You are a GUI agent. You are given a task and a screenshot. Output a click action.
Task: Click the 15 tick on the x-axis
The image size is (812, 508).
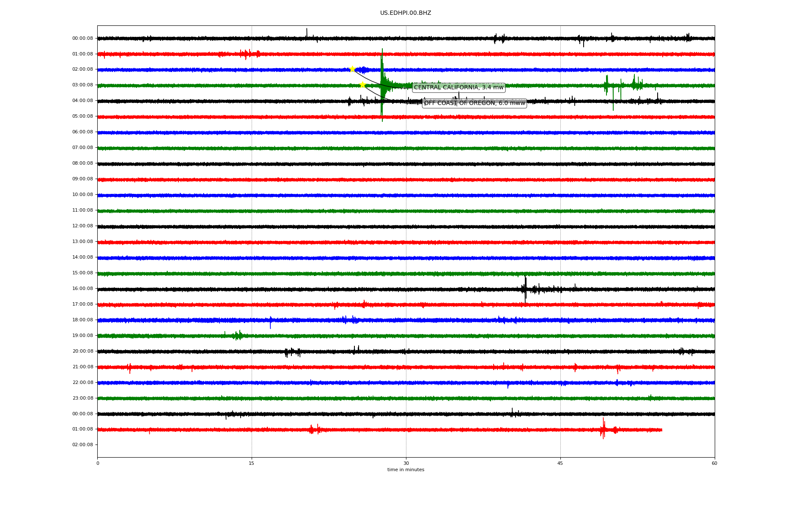point(252,463)
